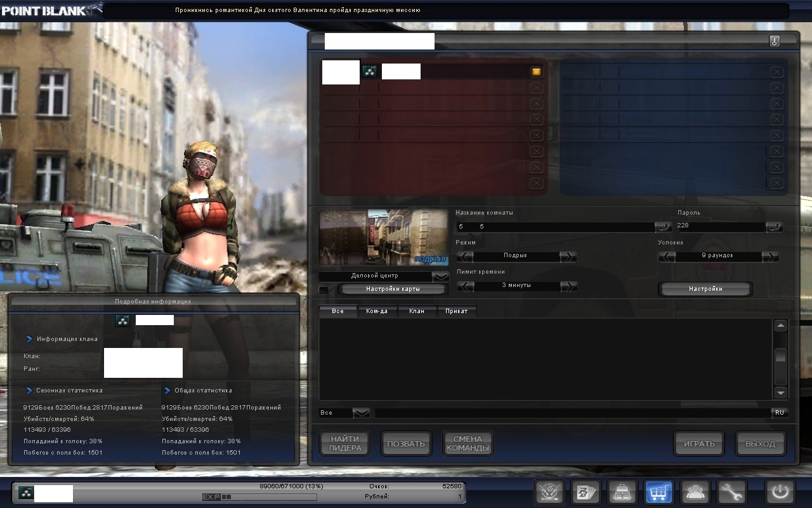Click the news ticker about Дня святого Валентина
Viewport: 812px width, 508px height.
tap(298, 10)
